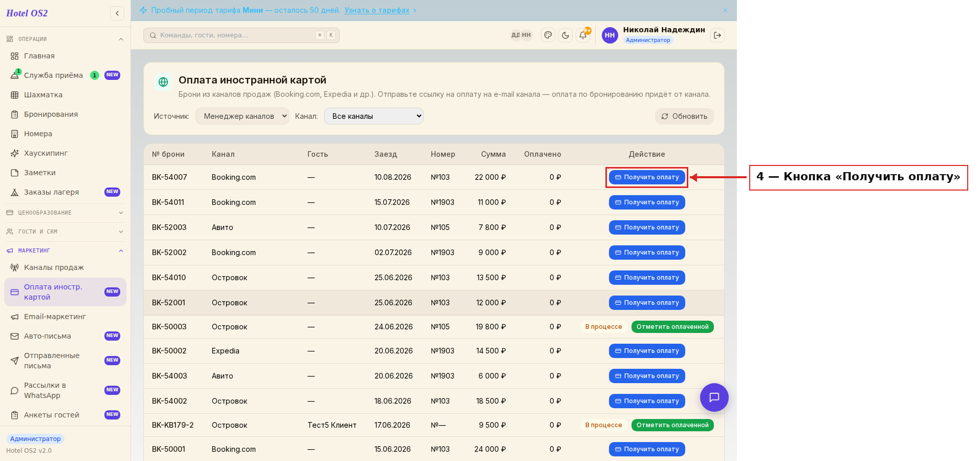Click Получить оплату for BK-52002
980x461 pixels.
pos(647,253)
